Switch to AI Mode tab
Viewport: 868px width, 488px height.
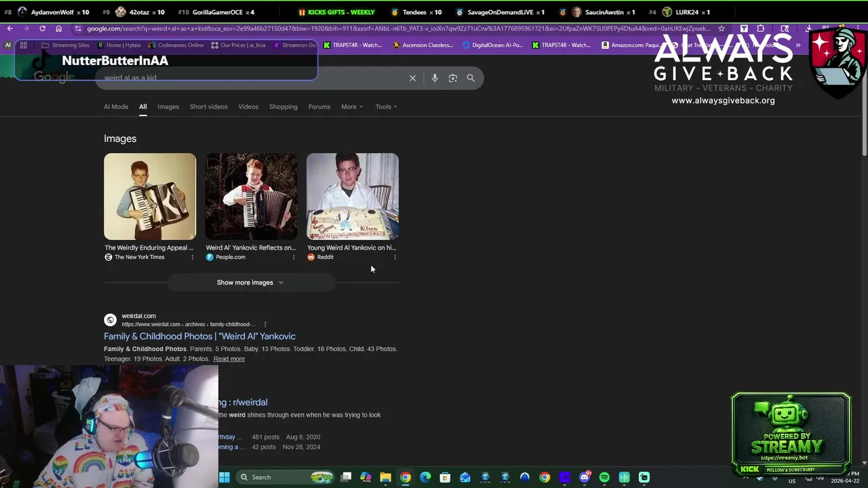116,106
